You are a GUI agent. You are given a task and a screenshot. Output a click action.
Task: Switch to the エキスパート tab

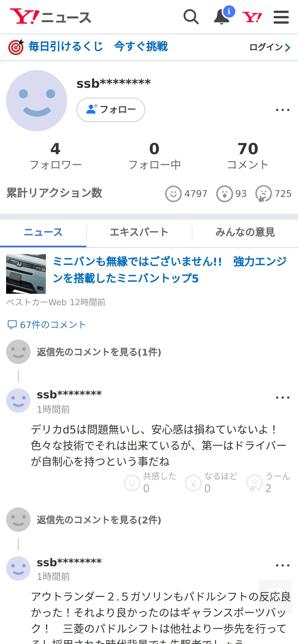(x=139, y=232)
